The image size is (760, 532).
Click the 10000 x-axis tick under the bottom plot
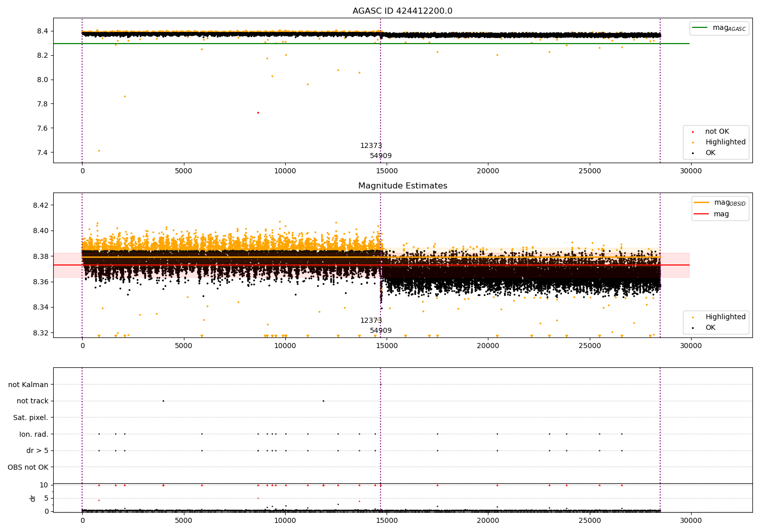(285, 520)
